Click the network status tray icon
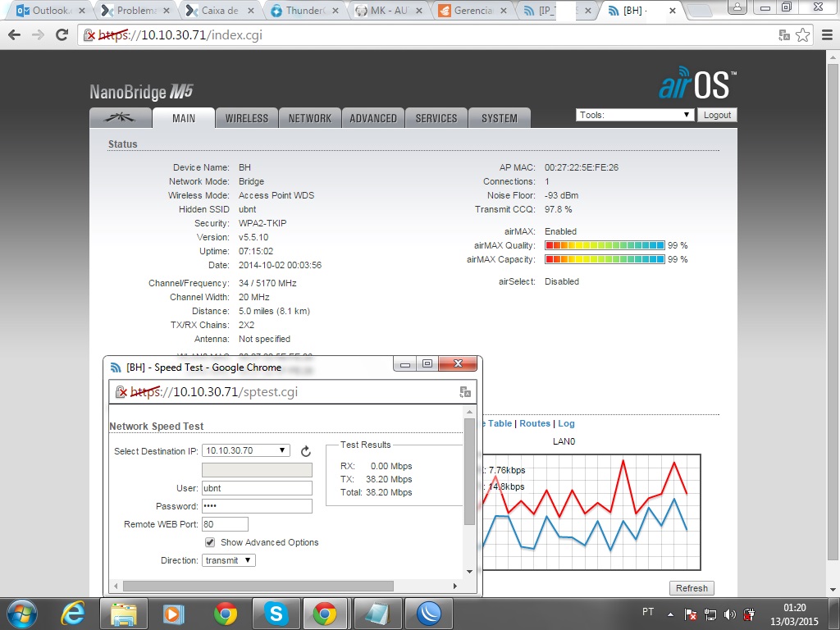Image resolution: width=840 pixels, height=630 pixels. [710, 614]
